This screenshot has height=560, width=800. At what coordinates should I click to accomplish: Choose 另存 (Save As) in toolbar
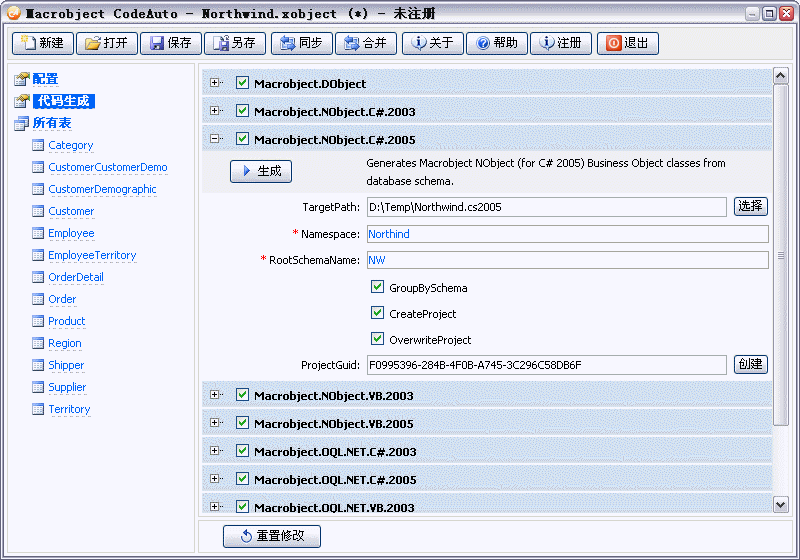(x=235, y=43)
